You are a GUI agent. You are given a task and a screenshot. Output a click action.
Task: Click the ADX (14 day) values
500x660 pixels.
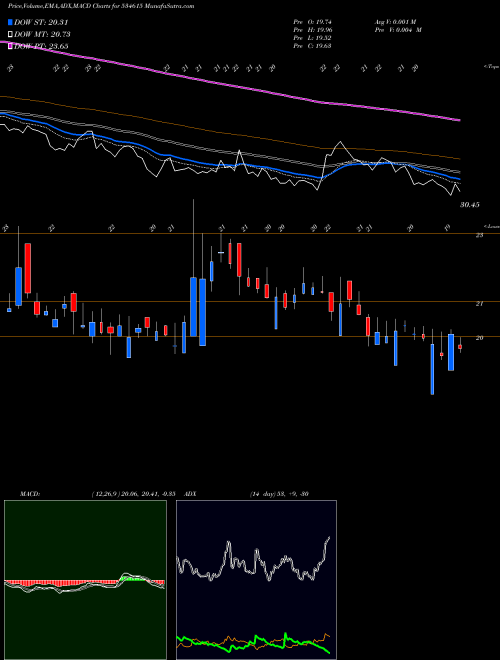[279, 494]
